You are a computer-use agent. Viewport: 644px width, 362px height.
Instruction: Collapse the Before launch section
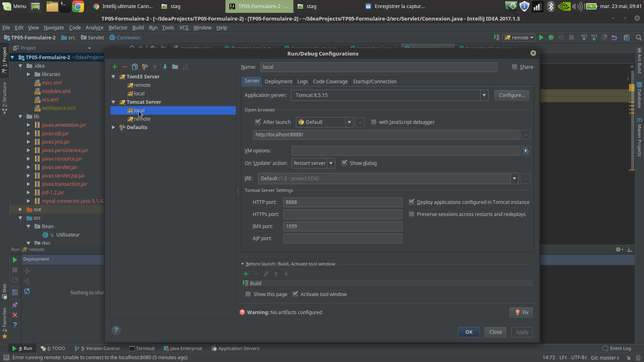(x=243, y=264)
